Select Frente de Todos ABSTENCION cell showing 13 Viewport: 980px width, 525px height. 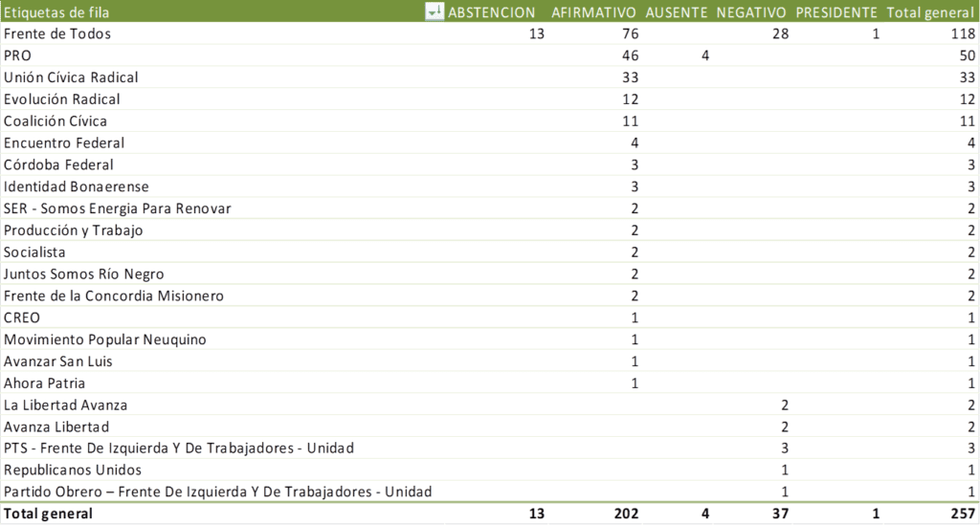point(536,34)
